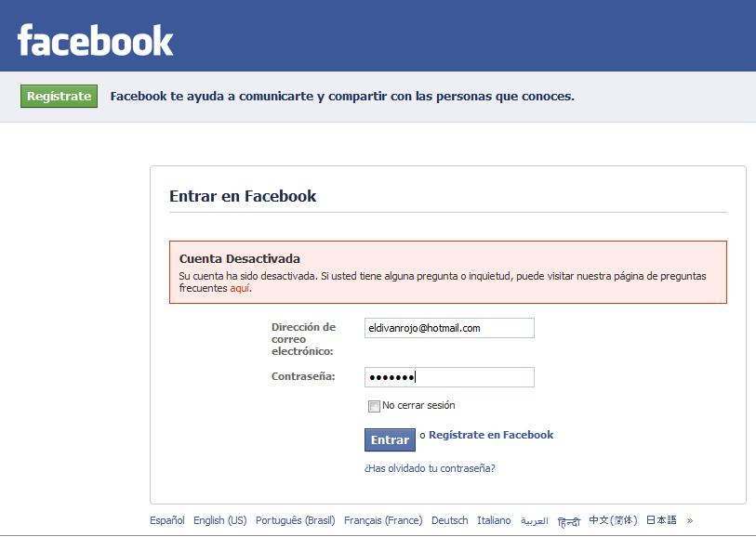This screenshot has height=537, width=756.
Task: Choose Italiano language link
Action: point(494,520)
